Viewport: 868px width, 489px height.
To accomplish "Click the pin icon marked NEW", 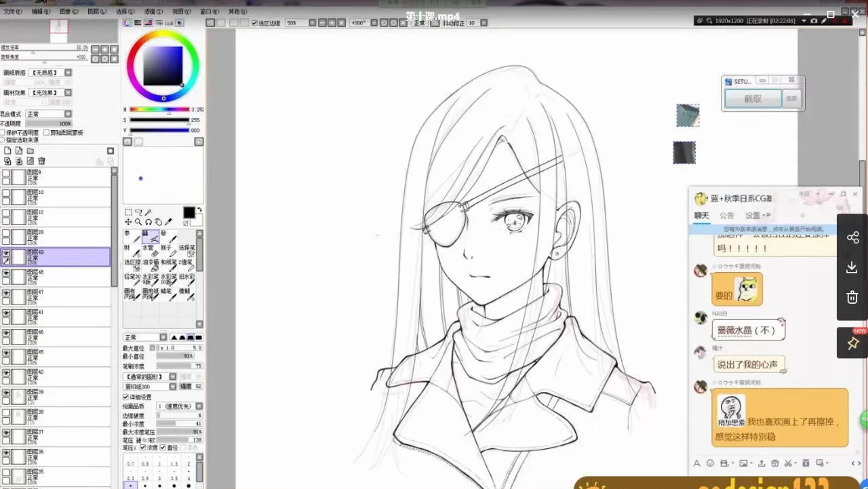I will click(852, 344).
